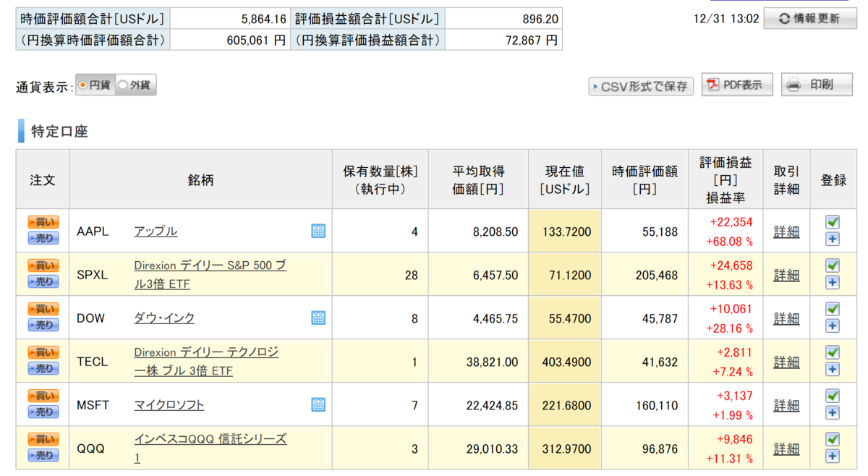Image resolution: width=868 pixels, height=476 pixels.
Task: Open the インベスコQQQ 信託シリーズ1 link
Action: click(210, 449)
